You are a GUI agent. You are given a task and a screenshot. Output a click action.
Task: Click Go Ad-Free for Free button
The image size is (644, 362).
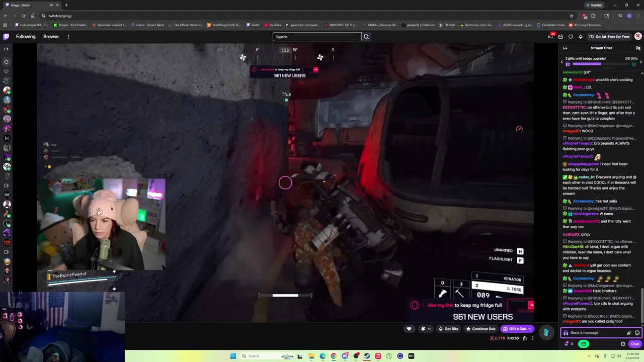pos(609,37)
